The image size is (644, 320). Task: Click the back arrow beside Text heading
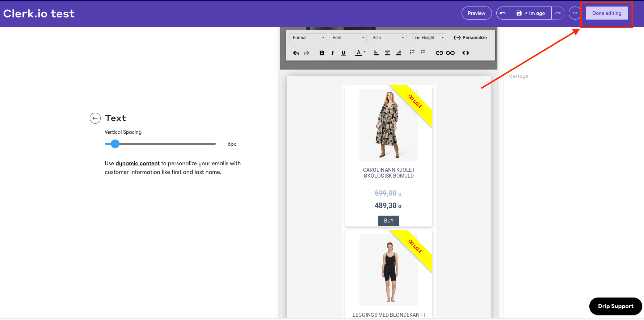(95, 118)
